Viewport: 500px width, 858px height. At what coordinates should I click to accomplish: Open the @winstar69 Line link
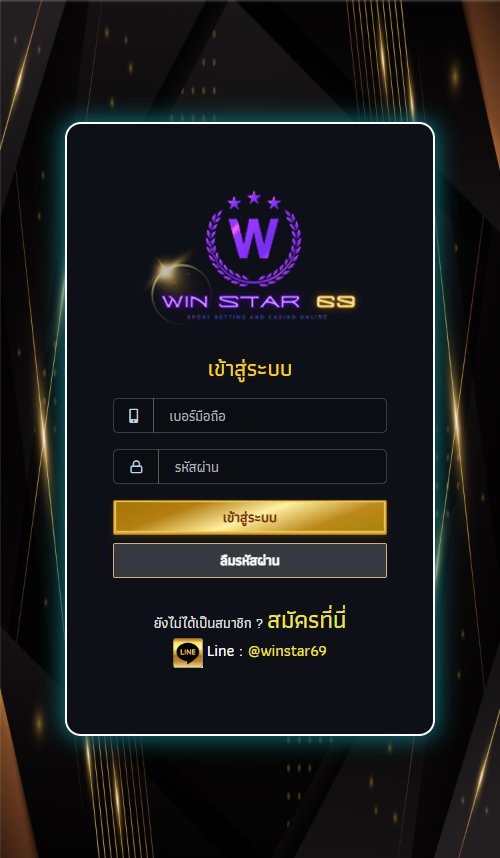[x=287, y=651]
